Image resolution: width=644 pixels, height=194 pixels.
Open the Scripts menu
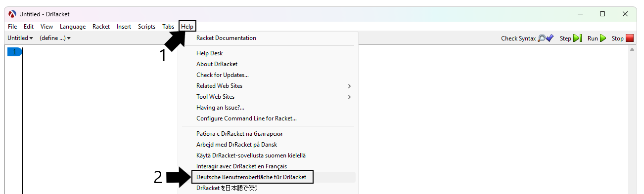146,27
